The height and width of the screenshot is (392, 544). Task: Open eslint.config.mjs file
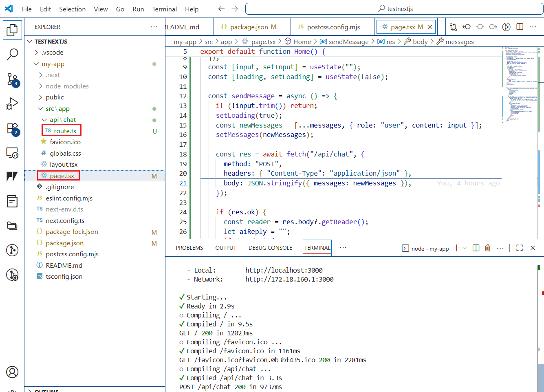95,198
